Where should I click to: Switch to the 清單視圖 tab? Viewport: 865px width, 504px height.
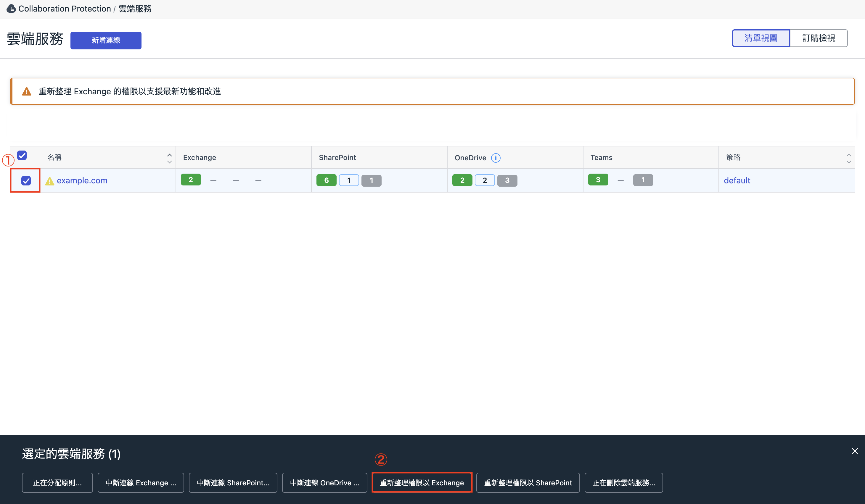761,38
